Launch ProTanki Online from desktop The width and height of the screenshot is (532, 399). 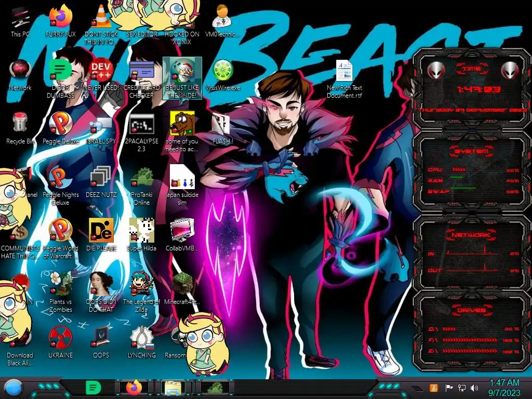pyautogui.click(x=141, y=186)
